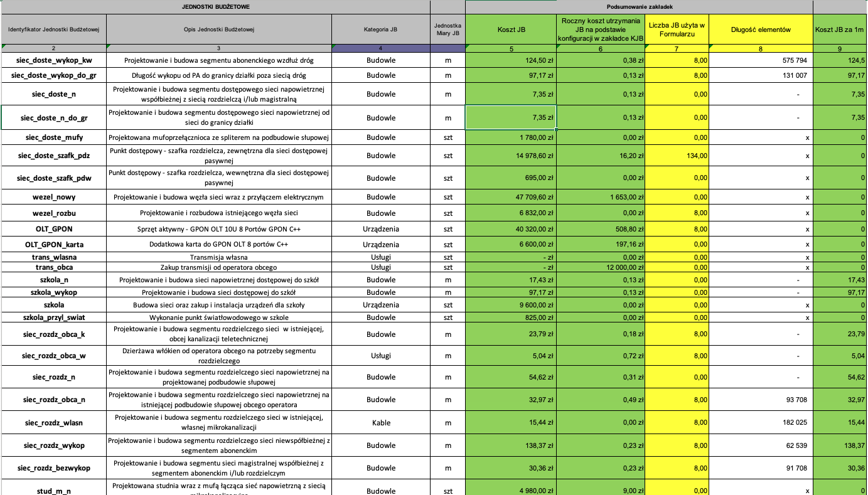Click the 'OLT_GPON_karta' identifier cell

tap(53, 244)
